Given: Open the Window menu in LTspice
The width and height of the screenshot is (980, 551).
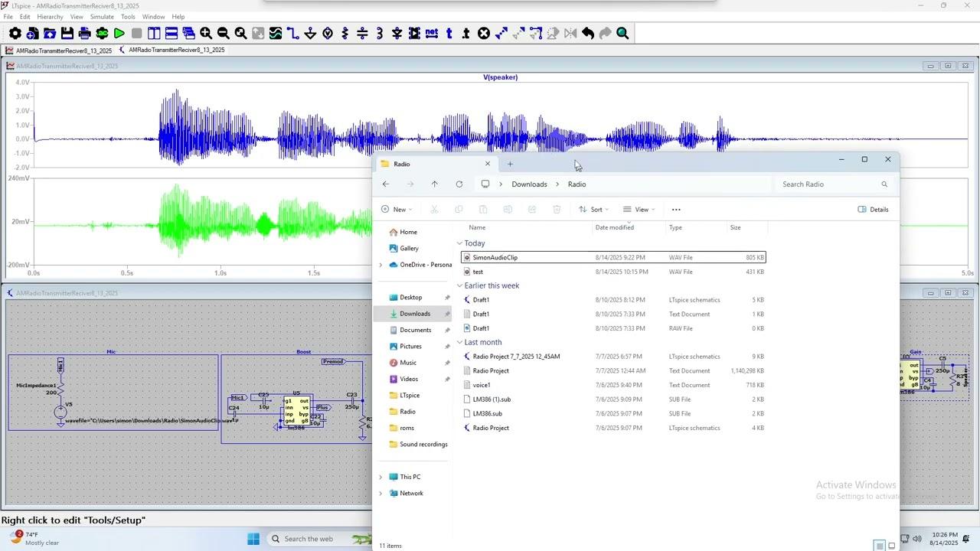Looking at the screenshot, I should (x=153, y=17).
